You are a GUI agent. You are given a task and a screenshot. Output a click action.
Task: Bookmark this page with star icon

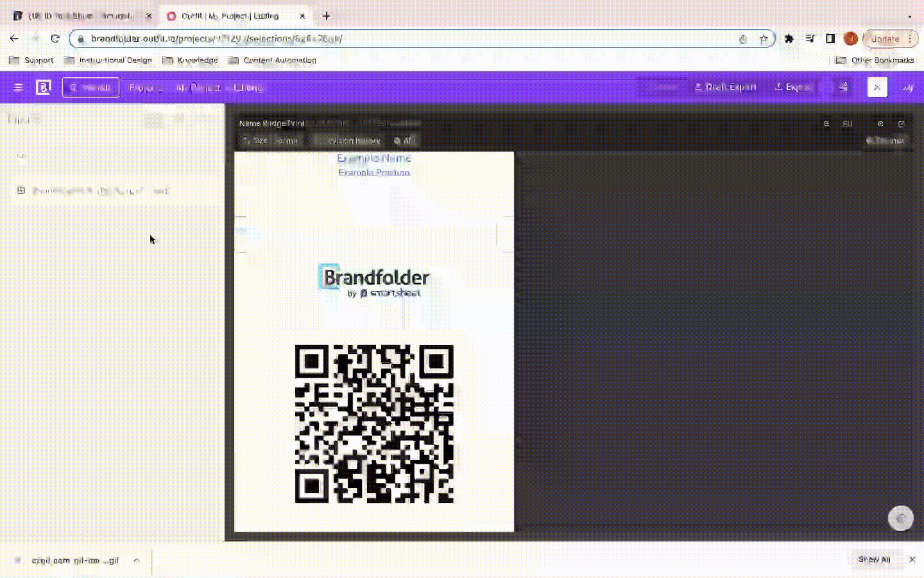(x=764, y=39)
